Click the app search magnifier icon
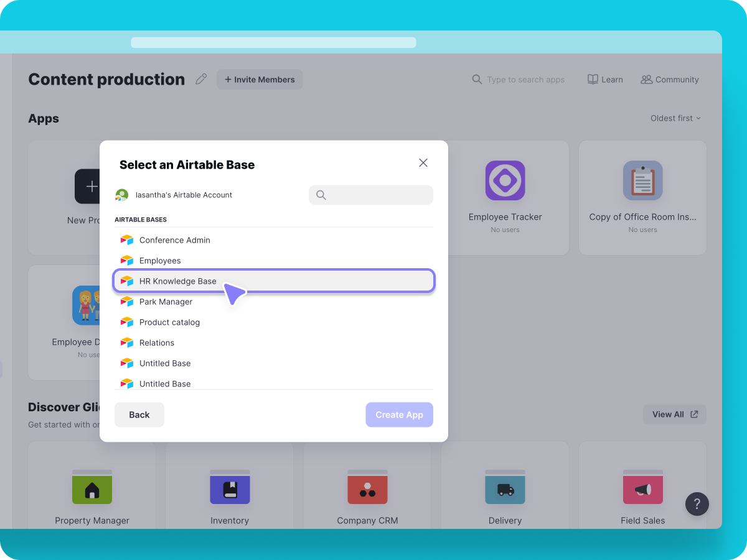This screenshot has height=560, width=747. click(477, 80)
